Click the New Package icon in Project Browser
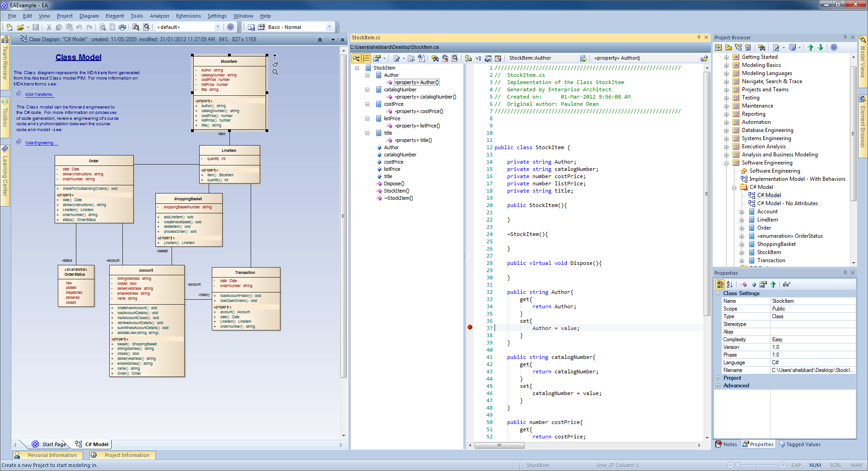The image size is (868, 471). (x=728, y=47)
